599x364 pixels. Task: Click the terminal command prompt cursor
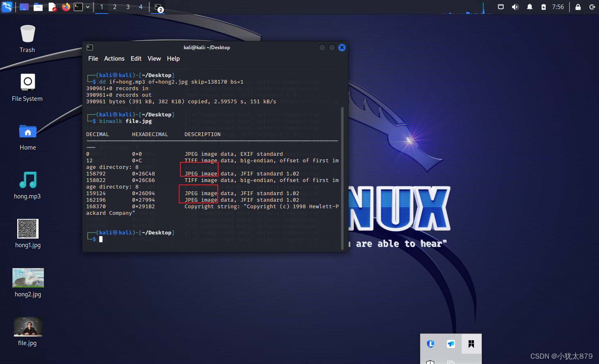[101, 239]
